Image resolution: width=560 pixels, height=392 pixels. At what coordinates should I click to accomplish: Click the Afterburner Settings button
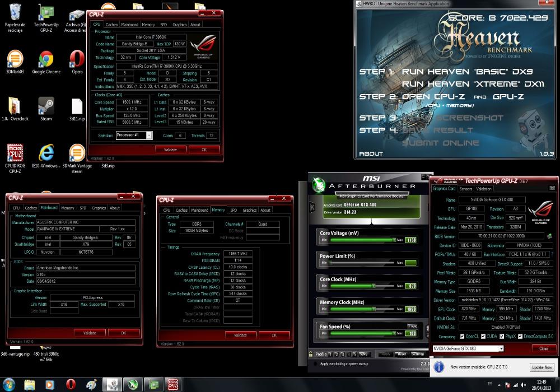coord(418,354)
